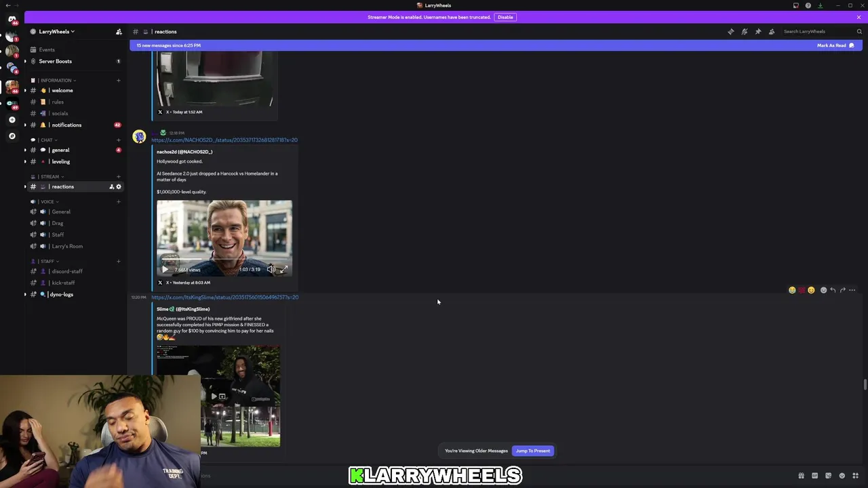Mute Homelander video via speaker icon
868x488 pixels.
click(x=271, y=270)
